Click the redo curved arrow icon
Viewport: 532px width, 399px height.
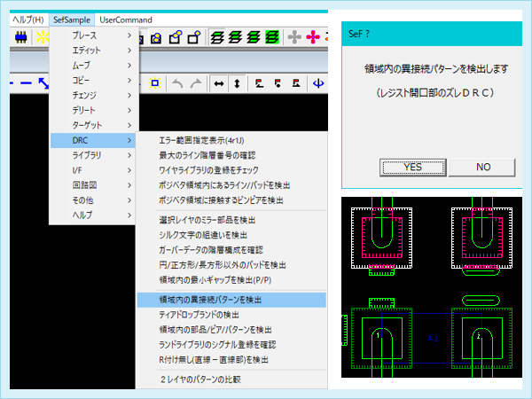195,83
